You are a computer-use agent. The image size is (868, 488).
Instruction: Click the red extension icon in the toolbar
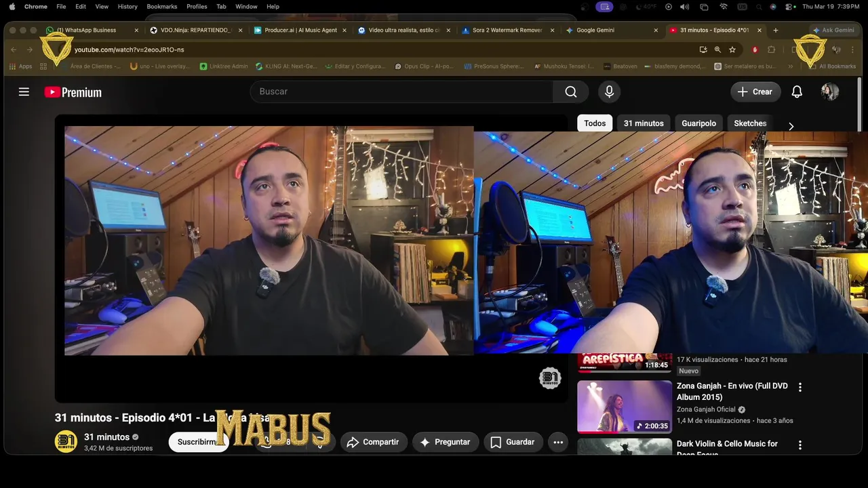755,49
